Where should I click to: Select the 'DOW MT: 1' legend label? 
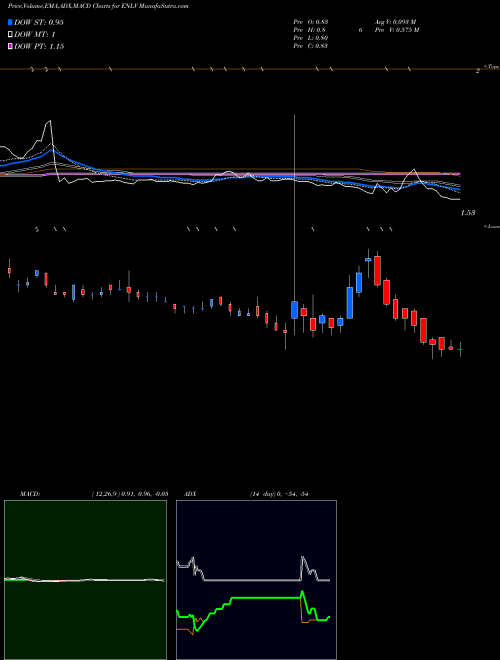35,35
